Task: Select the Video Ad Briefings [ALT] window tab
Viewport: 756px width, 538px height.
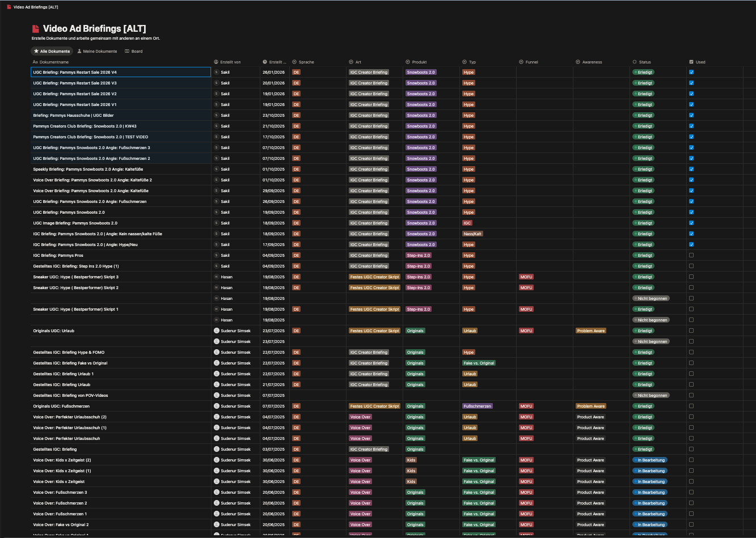Action: click(32, 7)
